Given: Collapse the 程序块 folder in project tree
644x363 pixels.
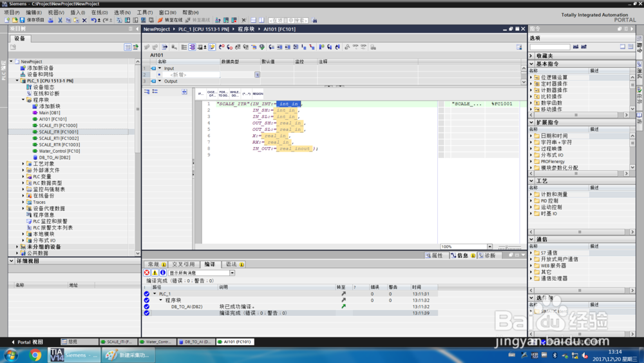Looking at the screenshot, I should pos(23,100).
